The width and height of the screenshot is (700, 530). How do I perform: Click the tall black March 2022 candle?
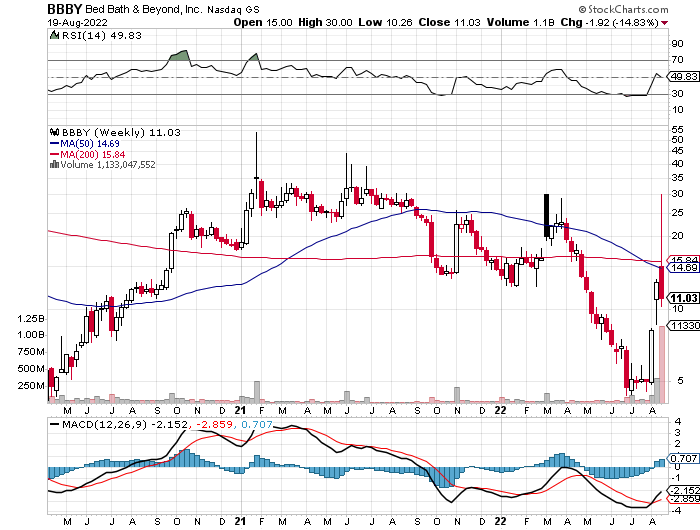pyautogui.click(x=546, y=216)
